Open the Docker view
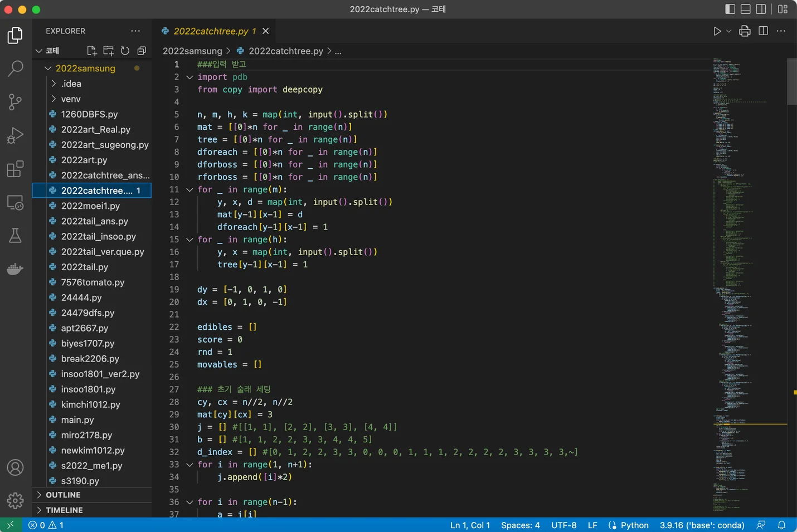This screenshot has width=797, height=532. 15,269
